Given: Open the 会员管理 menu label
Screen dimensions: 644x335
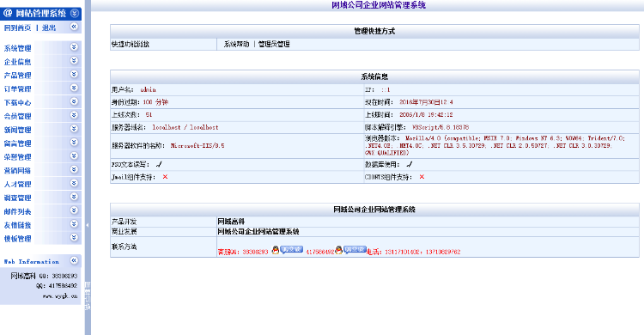Looking at the screenshot, I should [18, 116].
